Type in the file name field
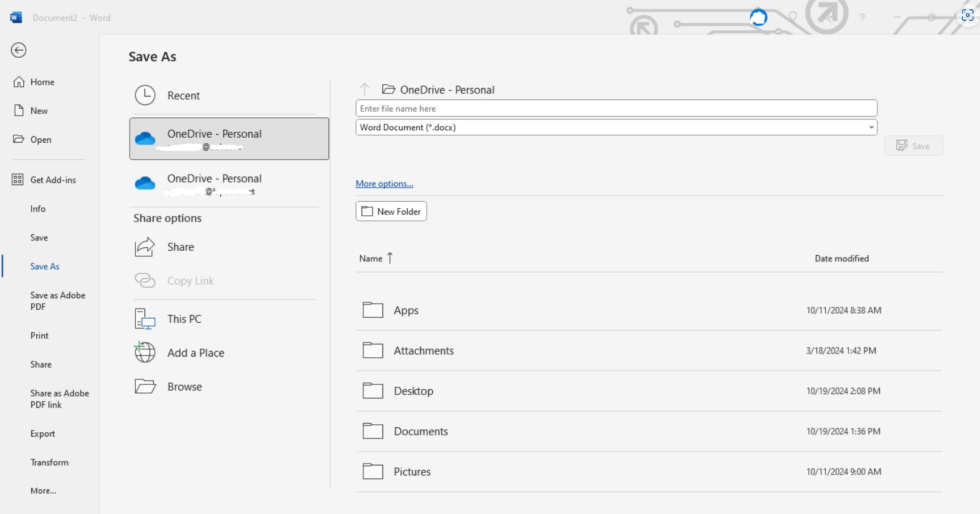The width and height of the screenshot is (980, 514). pos(616,109)
